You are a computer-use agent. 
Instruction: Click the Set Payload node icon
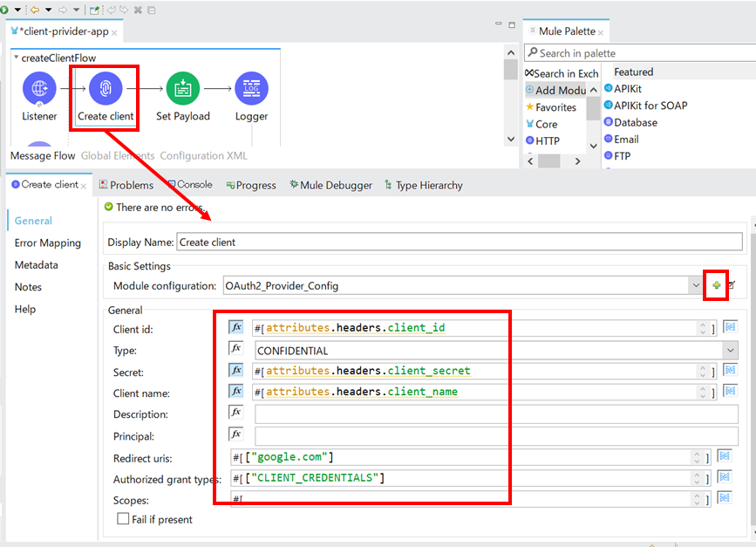tap(182, 88)
